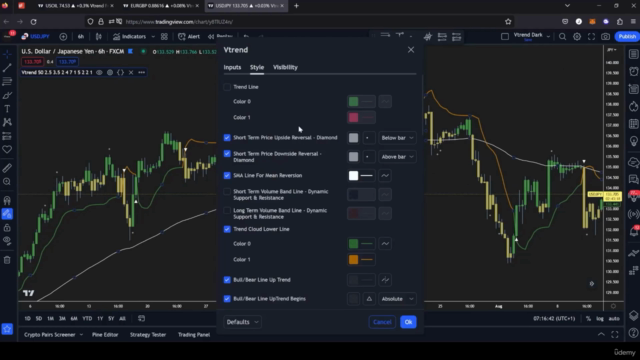Hide the Vtrend indicator with eye icon

click(99, 72)
